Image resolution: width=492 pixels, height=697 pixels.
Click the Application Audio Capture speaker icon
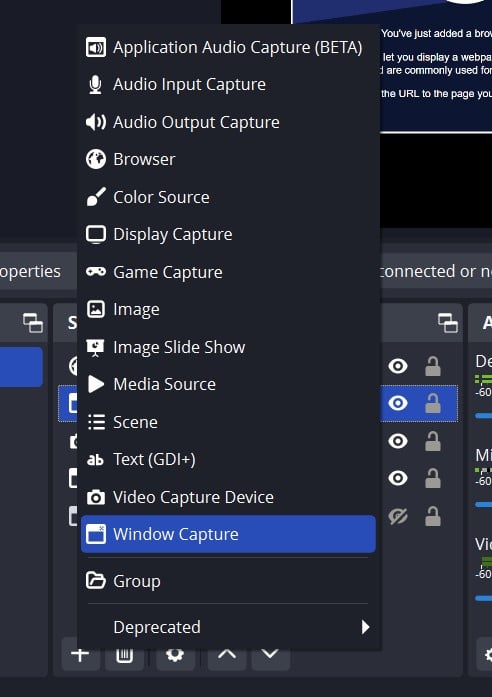click(96, 47)
